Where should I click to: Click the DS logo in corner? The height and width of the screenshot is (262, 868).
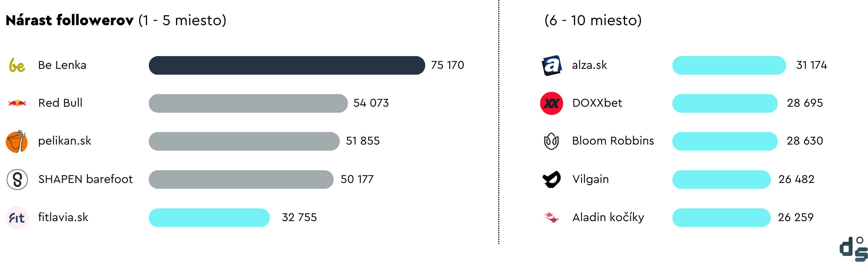click(x=853, y=249)
